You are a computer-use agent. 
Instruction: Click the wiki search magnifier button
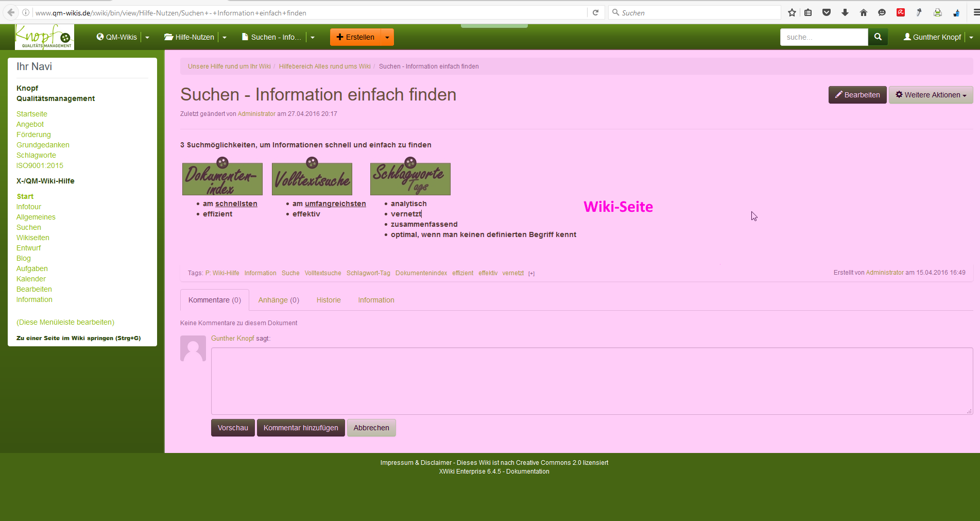(878, 37)
